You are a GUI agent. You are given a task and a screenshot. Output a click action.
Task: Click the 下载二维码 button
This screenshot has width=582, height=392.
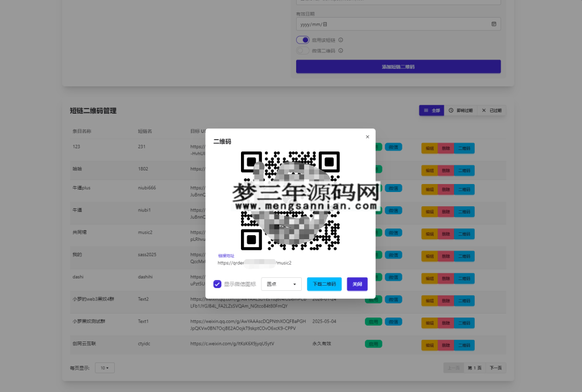coord(324,284)
